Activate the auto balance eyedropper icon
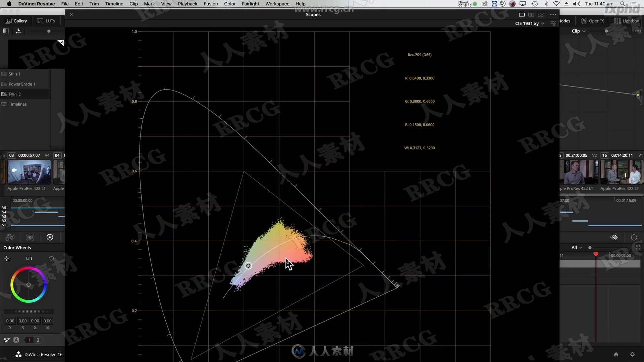 7,340
